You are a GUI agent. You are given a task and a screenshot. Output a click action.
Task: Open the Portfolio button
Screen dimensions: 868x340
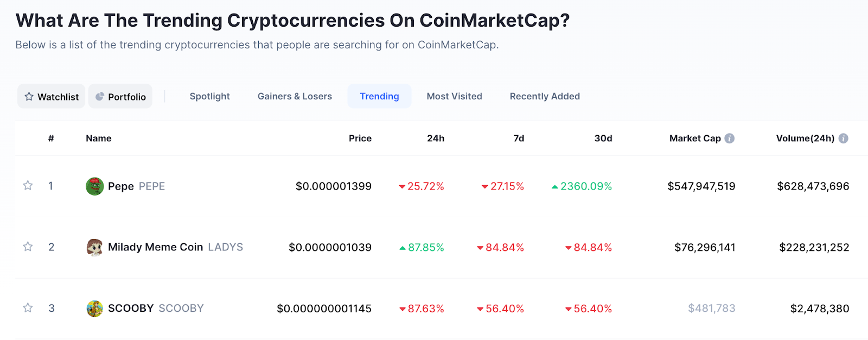120,97
